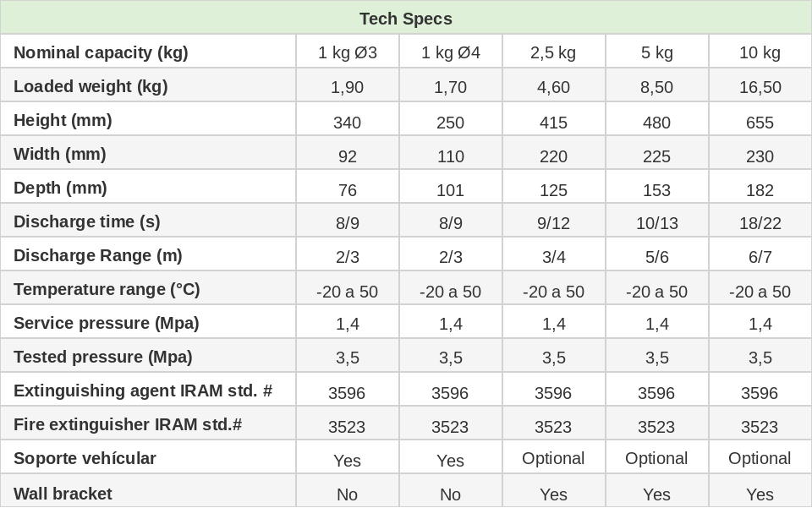Select the Nominal capacity (kg) row label
The width and height of the screenshot is (812, 508).
click(x=101, y=52)
